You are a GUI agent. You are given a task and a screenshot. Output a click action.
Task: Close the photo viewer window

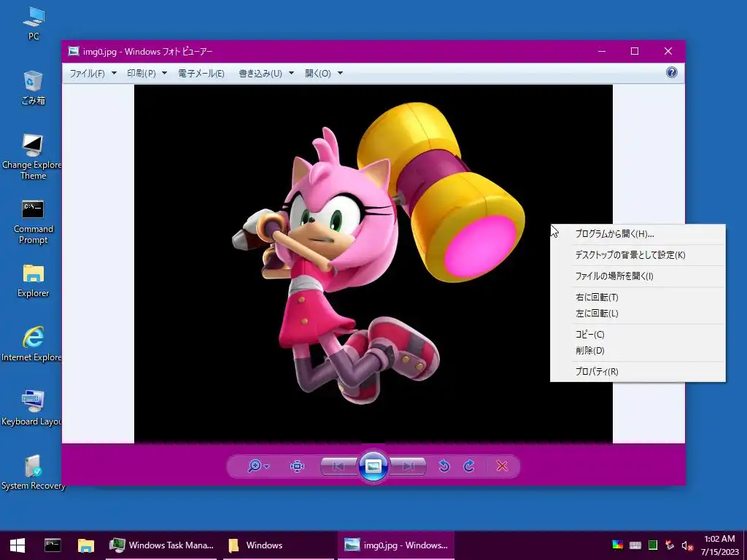click(x=668, y=51)
